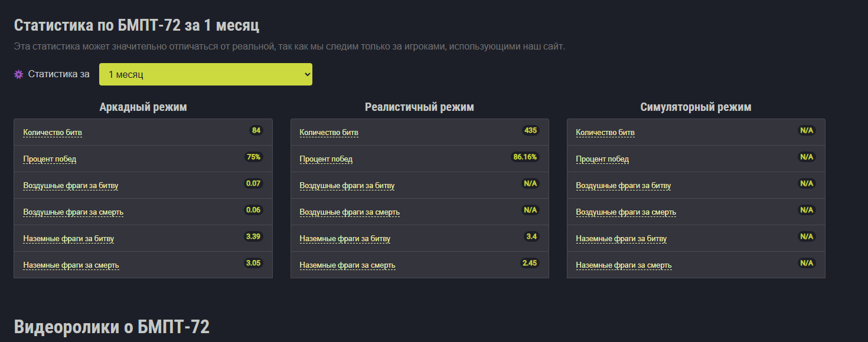Click Количество битв in Аркадный режим
The width and height of the screenshot is (868, 342).
[53, 133]
